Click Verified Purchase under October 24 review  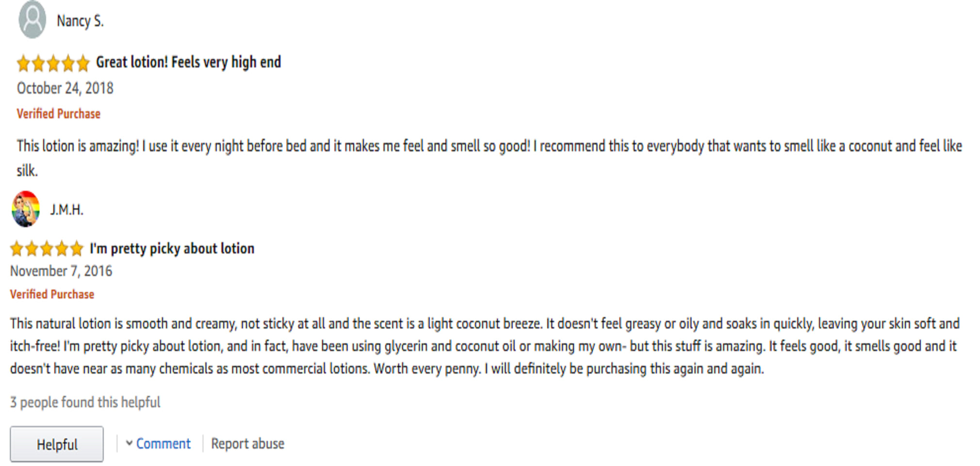59,114
